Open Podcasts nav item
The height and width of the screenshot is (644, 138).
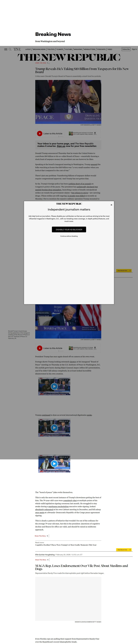pos(101,49)
